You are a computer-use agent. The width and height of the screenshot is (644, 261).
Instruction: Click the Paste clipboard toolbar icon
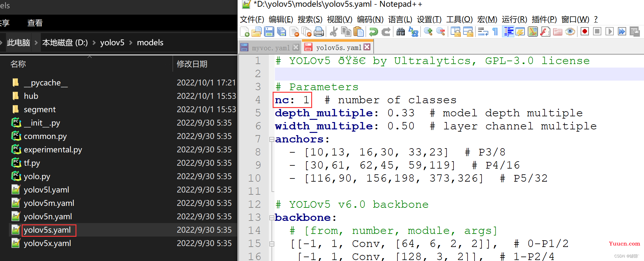point(359,32)
